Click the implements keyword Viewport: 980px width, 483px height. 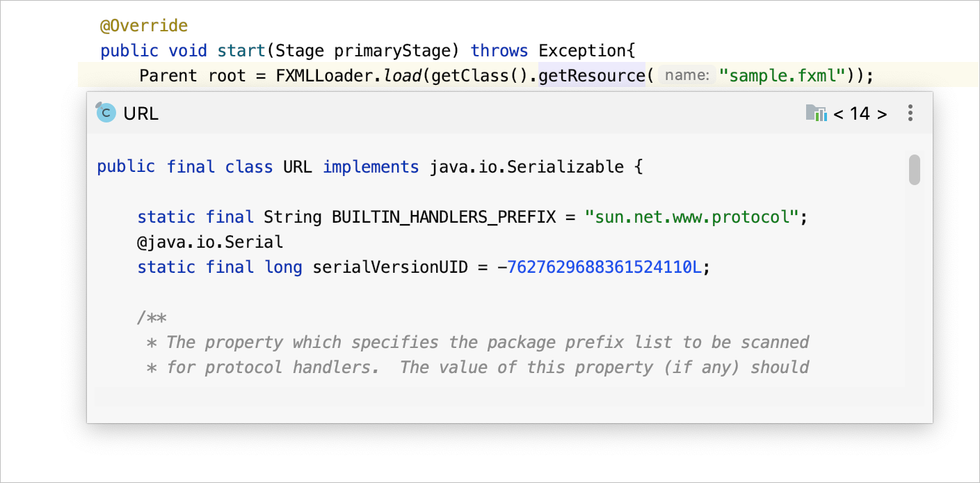pyautogui.click(x=371, y=166)
